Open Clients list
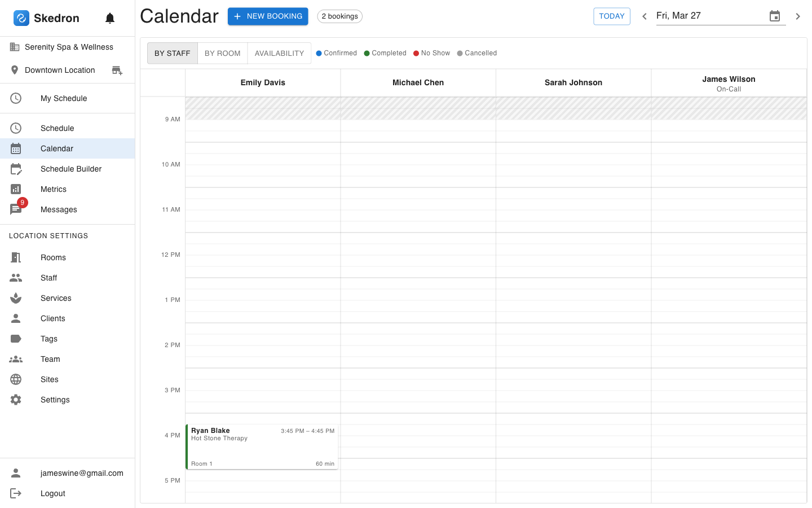Screen dimensions: 812x508 [x=67, y=318]
